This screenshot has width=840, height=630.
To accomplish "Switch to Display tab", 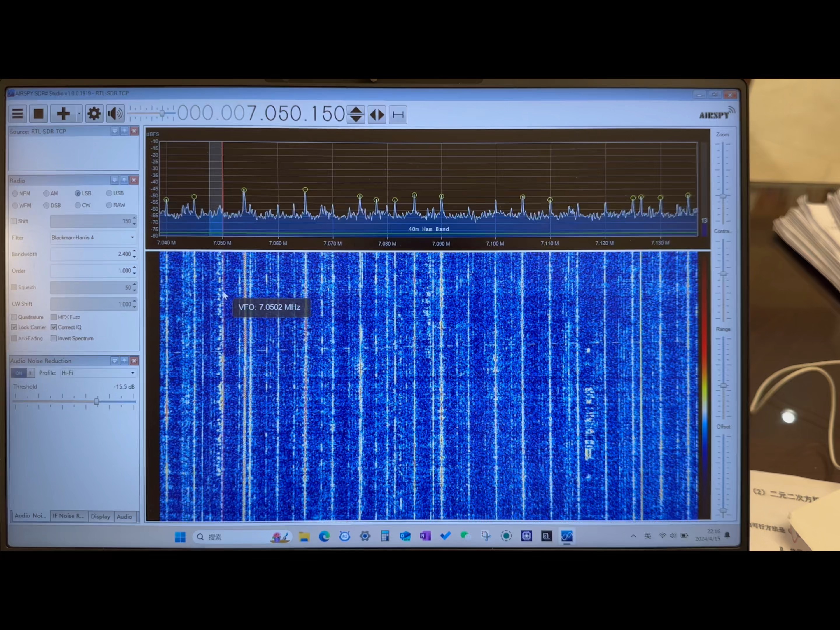I will [101, 517].
